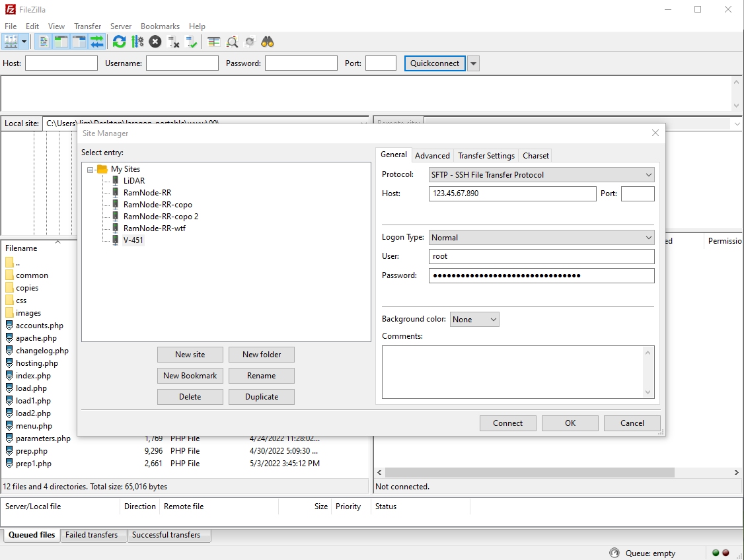
Task: Click the New site button
Action: click(190, 355)
